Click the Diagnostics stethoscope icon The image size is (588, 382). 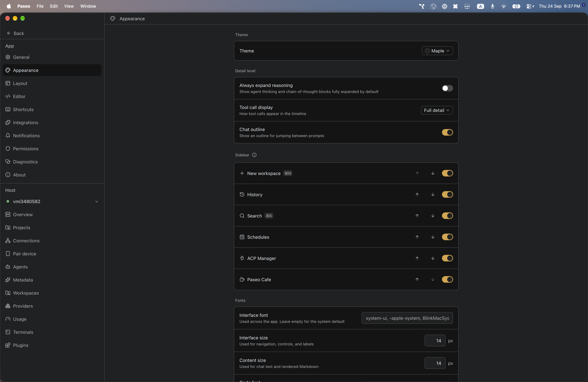click(x=8, y=162)
